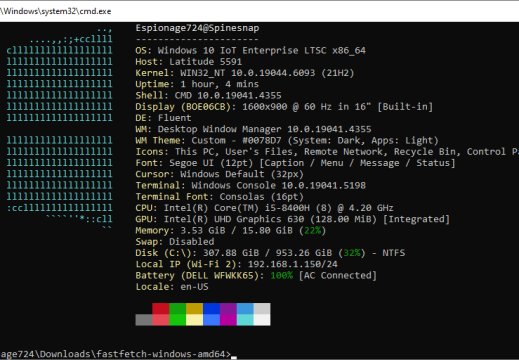The width and height of the screenshot is (519, 360).
Task: Click the dark blue color block
Action: pyautogui.click(x=211, y=309)
